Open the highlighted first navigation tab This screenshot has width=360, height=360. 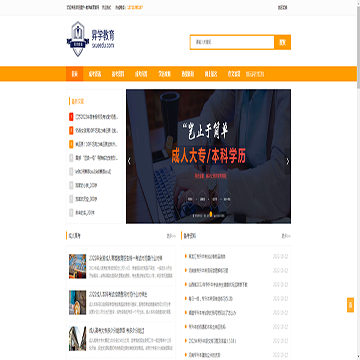coord(74,74)
